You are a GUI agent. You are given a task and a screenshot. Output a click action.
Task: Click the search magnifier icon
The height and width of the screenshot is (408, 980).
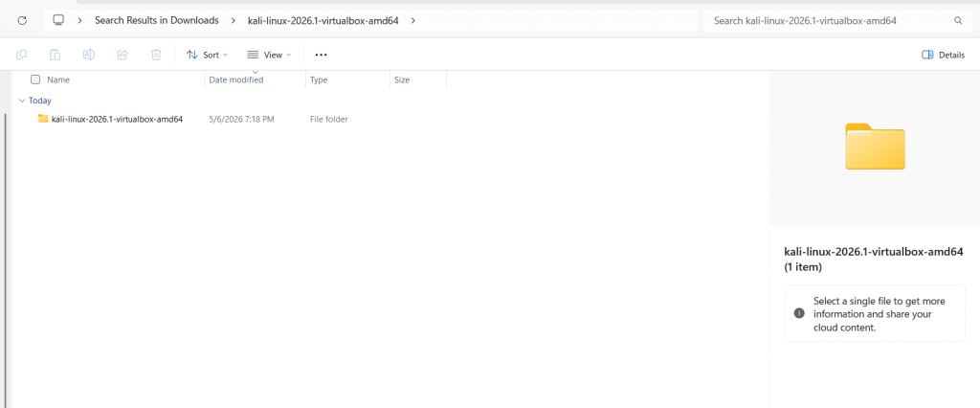click(958, 21)
